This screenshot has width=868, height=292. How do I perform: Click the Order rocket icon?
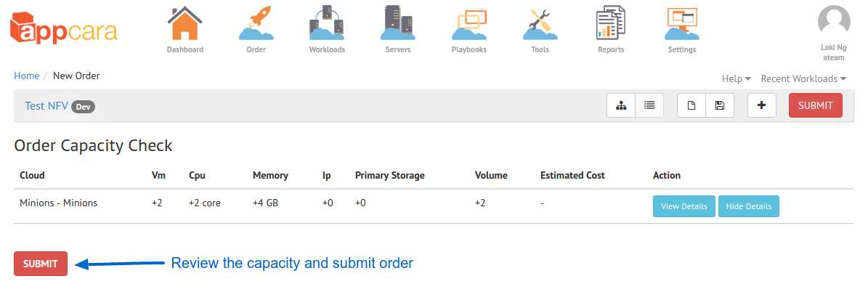point(256,23)
